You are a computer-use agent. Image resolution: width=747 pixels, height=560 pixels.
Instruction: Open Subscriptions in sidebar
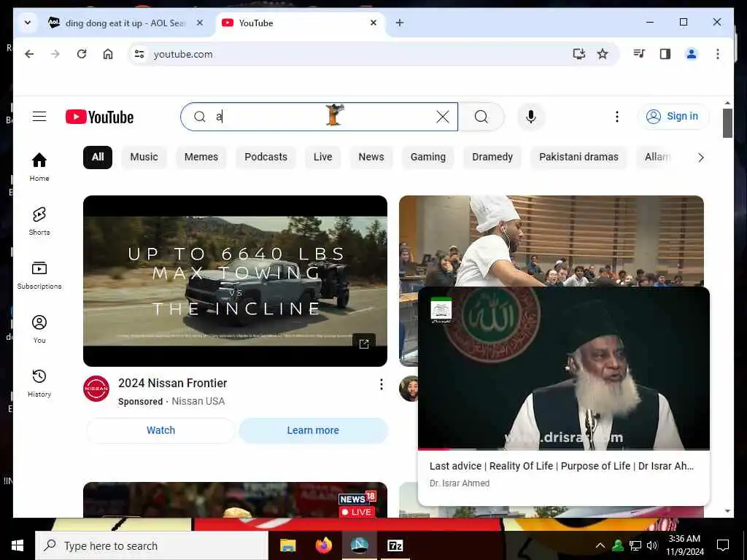[39, 275]
